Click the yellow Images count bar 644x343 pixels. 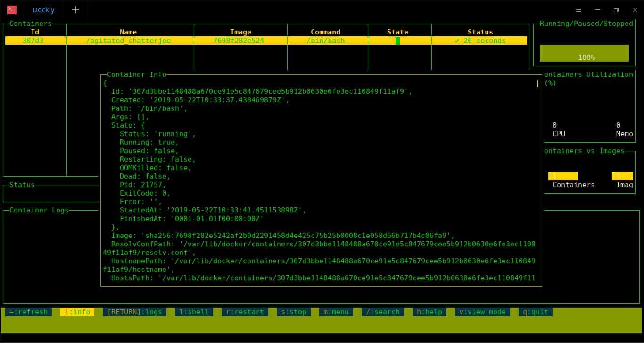tap(622, 176)
